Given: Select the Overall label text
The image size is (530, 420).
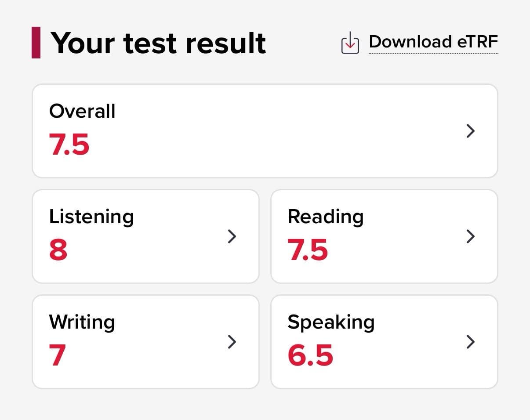Looking at the screenshot, I should 82,111.
